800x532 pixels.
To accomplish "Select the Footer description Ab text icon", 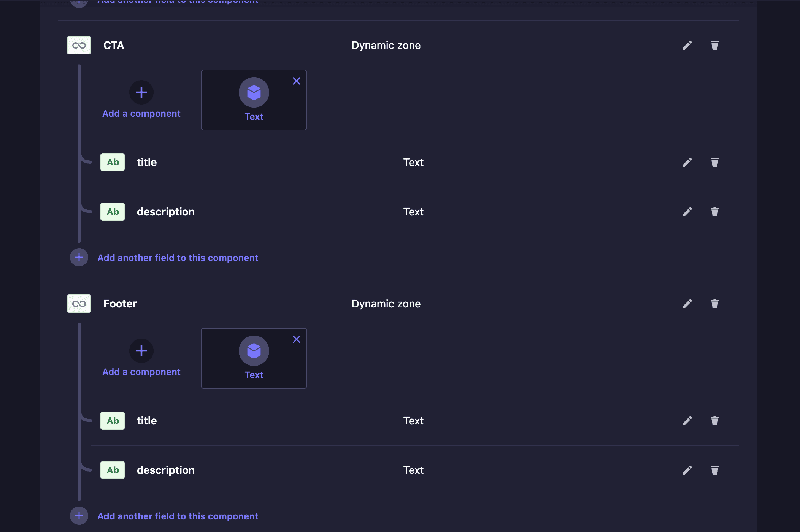I will [x=113, y=470].
